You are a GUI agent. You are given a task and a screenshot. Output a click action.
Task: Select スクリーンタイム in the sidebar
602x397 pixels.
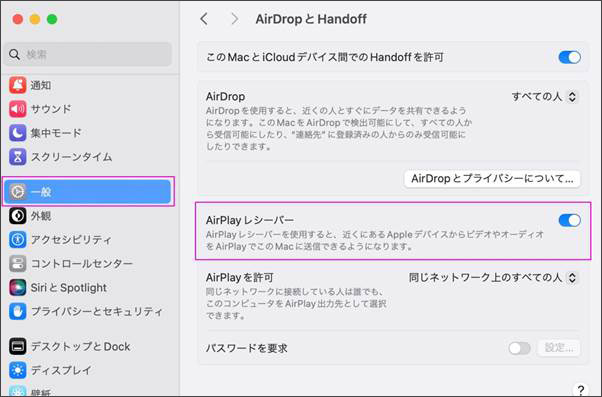coord(88,157)
